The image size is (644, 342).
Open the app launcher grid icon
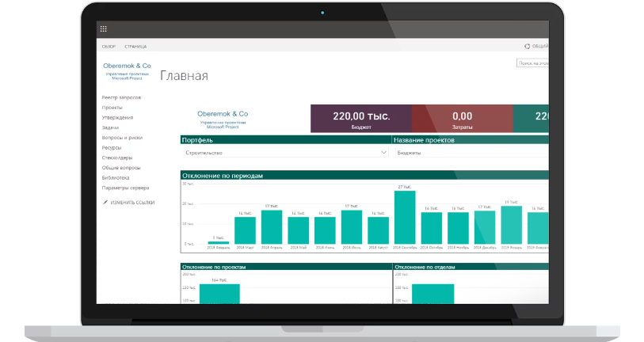tap(104, 28)
